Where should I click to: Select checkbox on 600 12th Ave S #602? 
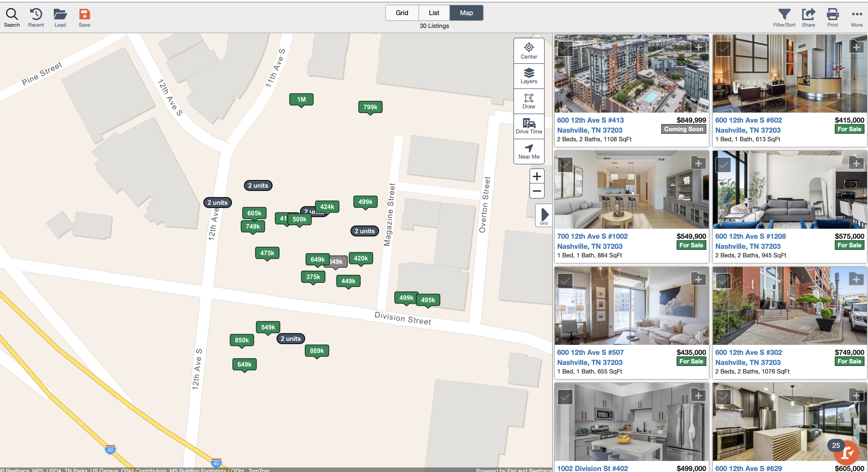723,49
